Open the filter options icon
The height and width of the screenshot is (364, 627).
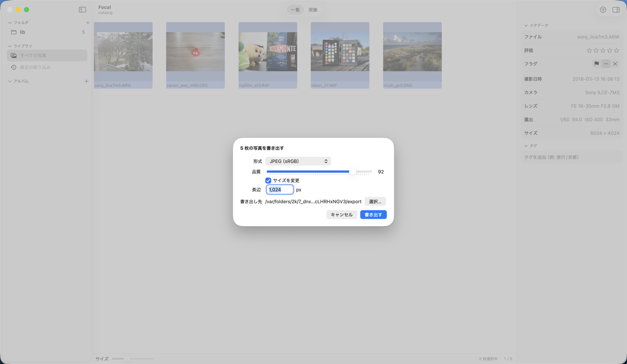[x=603, y=10]
